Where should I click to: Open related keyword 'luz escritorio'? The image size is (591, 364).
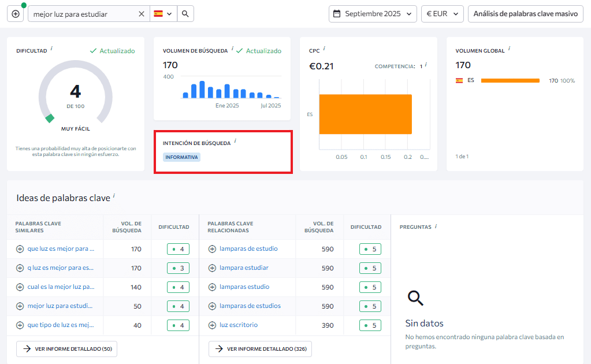[239, 325]
